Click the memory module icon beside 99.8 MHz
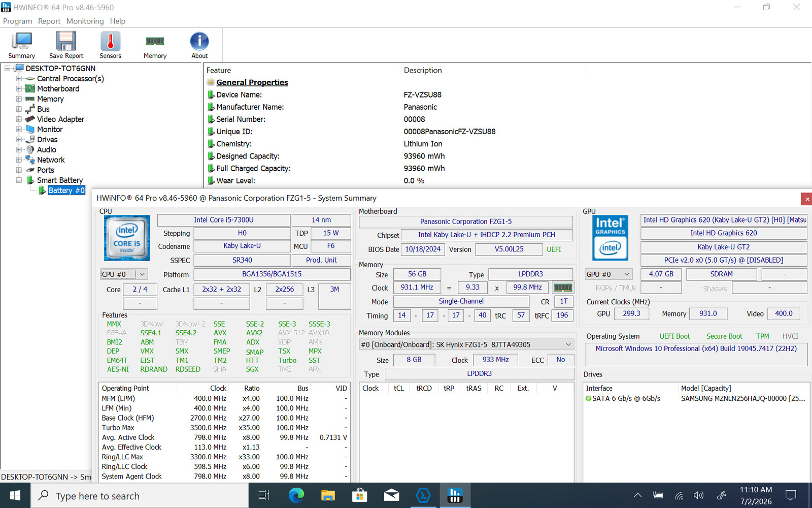Screen dimensions: 812x508 (563, 288)
